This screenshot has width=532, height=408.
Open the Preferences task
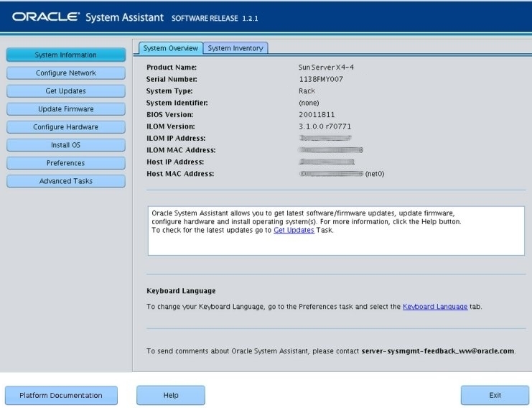(x=66, y=163)
